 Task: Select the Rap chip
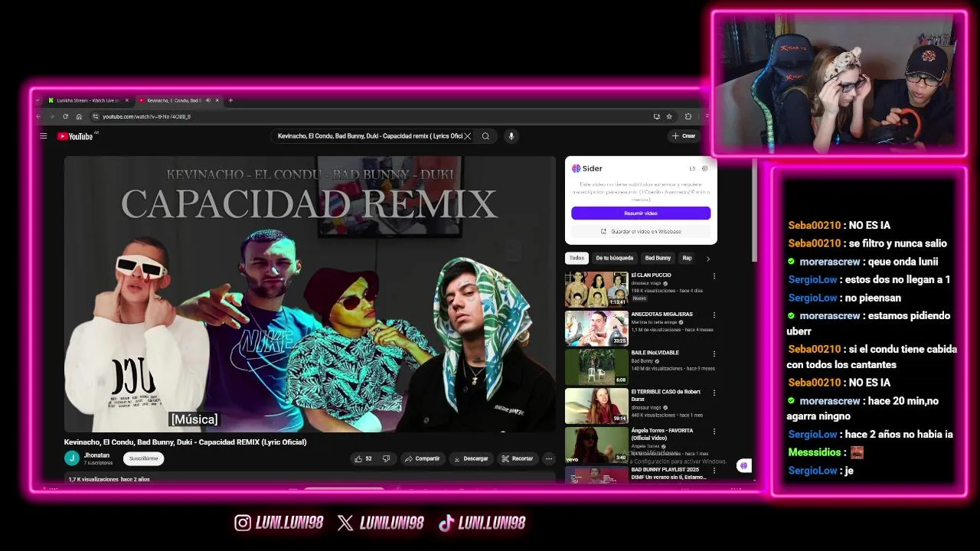(687, 258)
